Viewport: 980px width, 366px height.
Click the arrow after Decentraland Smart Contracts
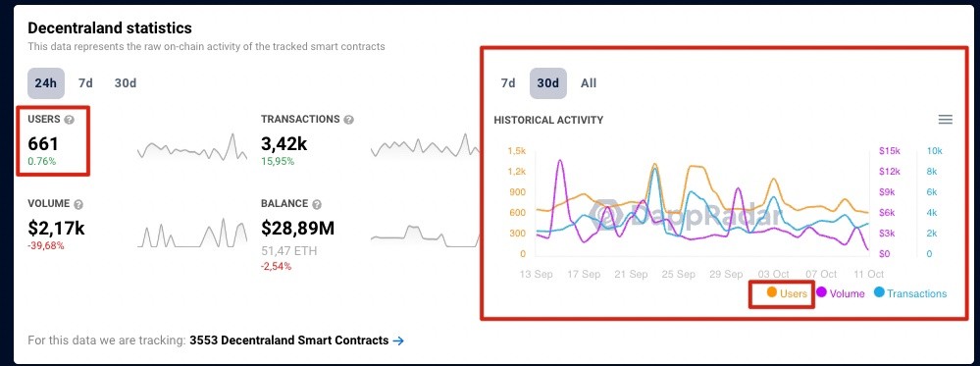[398, 340]
